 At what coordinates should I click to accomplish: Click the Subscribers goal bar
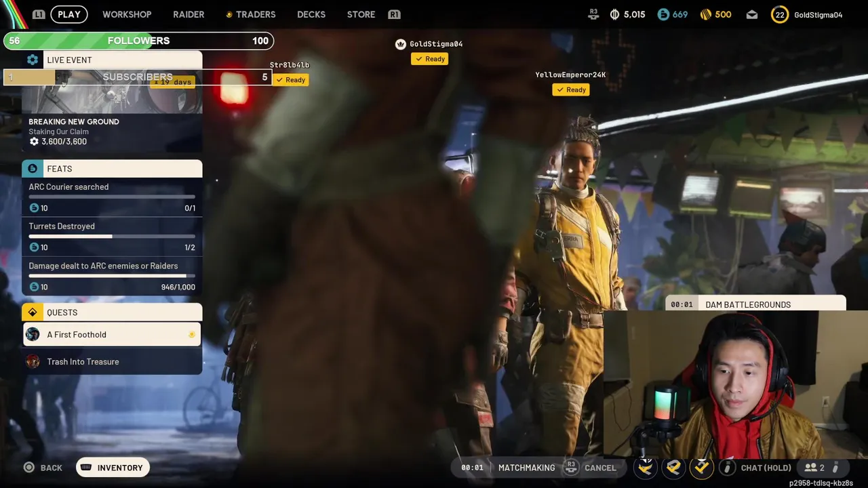pyautogui.click(x=138, y=77)
